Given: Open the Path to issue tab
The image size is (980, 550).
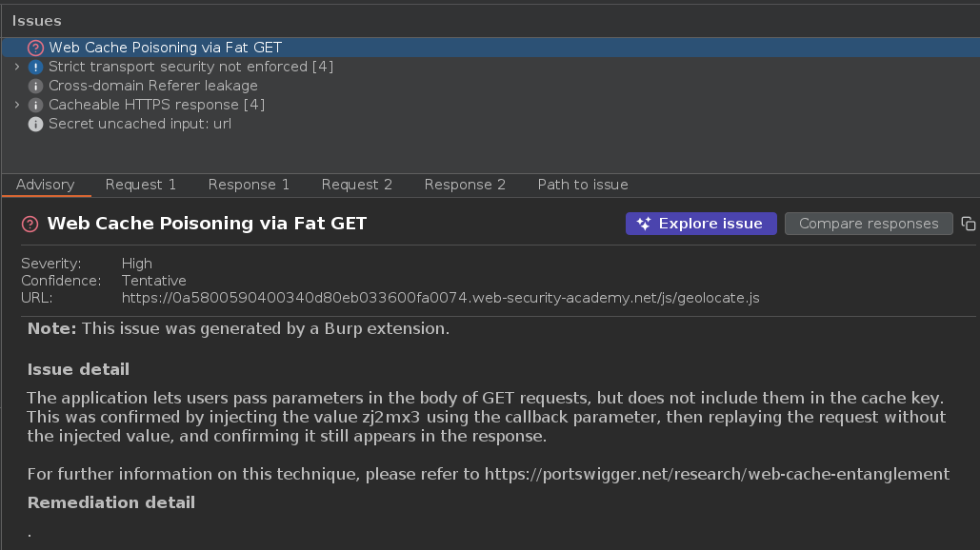Looking at the screenshot, I should pyautogui.click(x=583, y=185).
